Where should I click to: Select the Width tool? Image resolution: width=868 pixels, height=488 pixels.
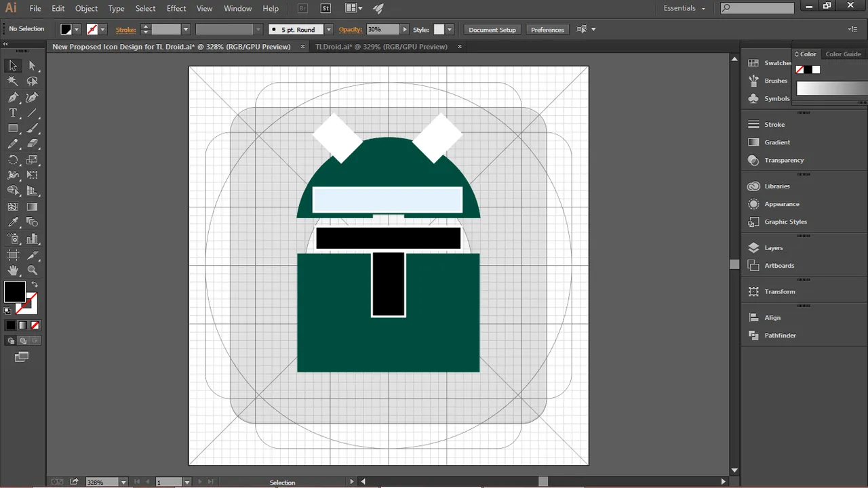click(x=13, y=175)
